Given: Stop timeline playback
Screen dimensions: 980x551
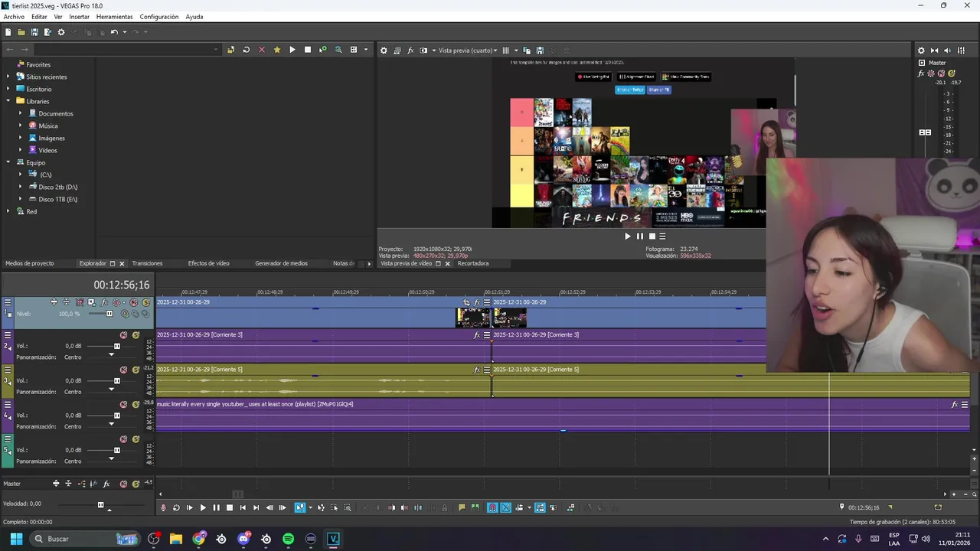Looking at the screenshot, I should pyautogui.click(x=230, y=507).
